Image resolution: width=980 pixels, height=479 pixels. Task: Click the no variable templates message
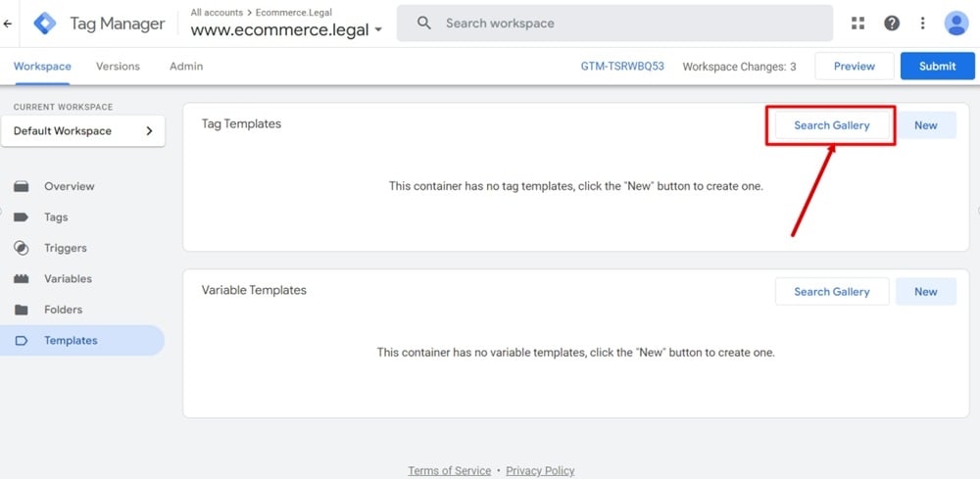[575, 353]
